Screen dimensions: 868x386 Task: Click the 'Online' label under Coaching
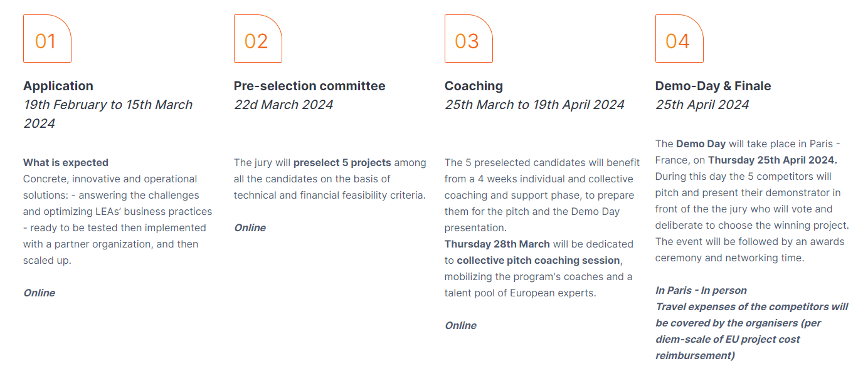point(461,325)
